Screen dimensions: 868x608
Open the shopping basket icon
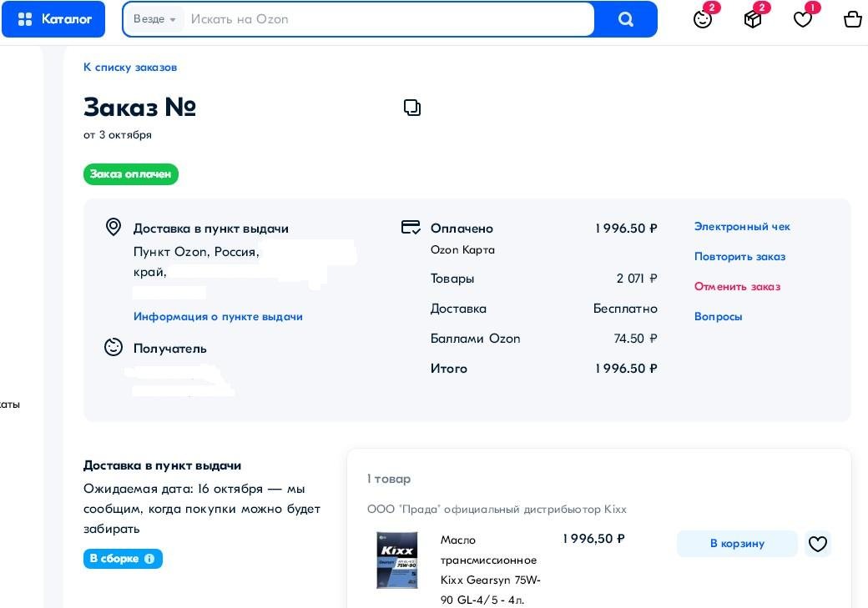pyautogui.click(x=852, y=19)
